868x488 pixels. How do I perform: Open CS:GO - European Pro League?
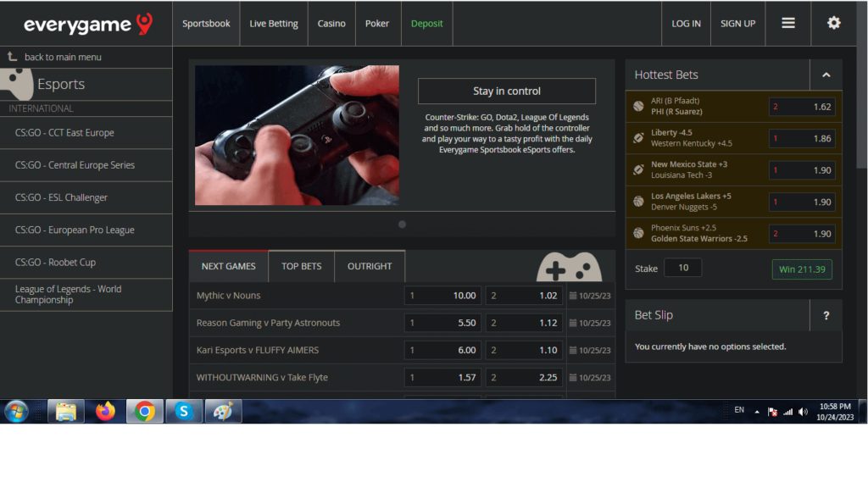[x=86, y=230]
